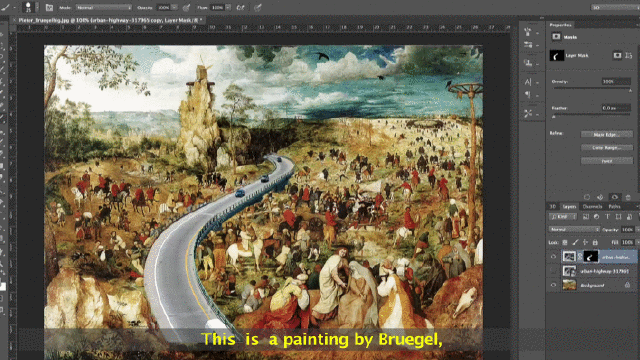Filter layers by shape layers icon
Screen dimensions: 640x360
(618, 217)
